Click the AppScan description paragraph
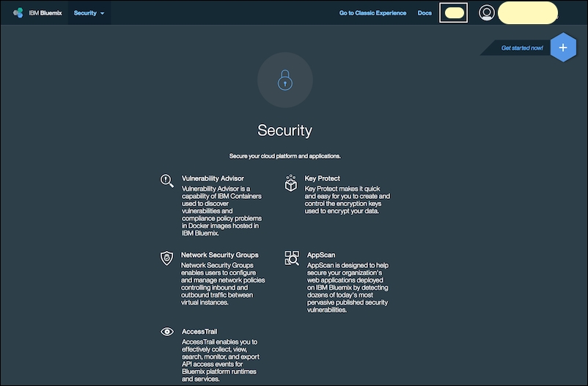Viewport: 588px width, 386px height. 348,288
